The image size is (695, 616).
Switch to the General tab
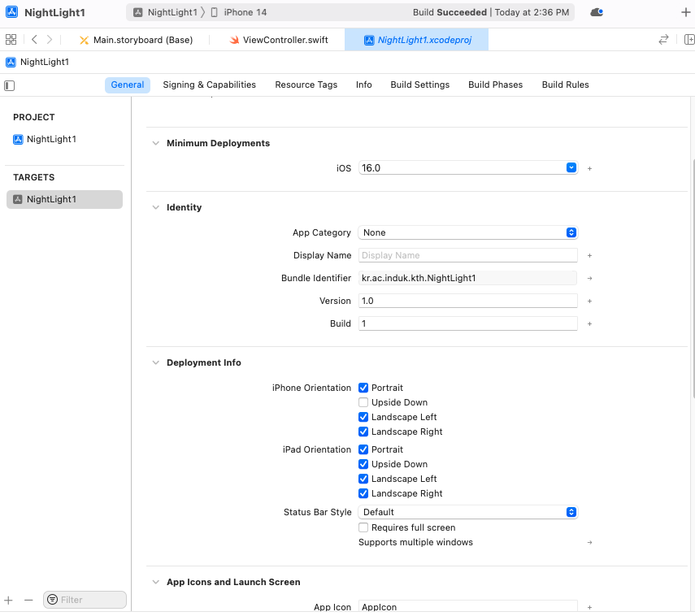[127, 85]
